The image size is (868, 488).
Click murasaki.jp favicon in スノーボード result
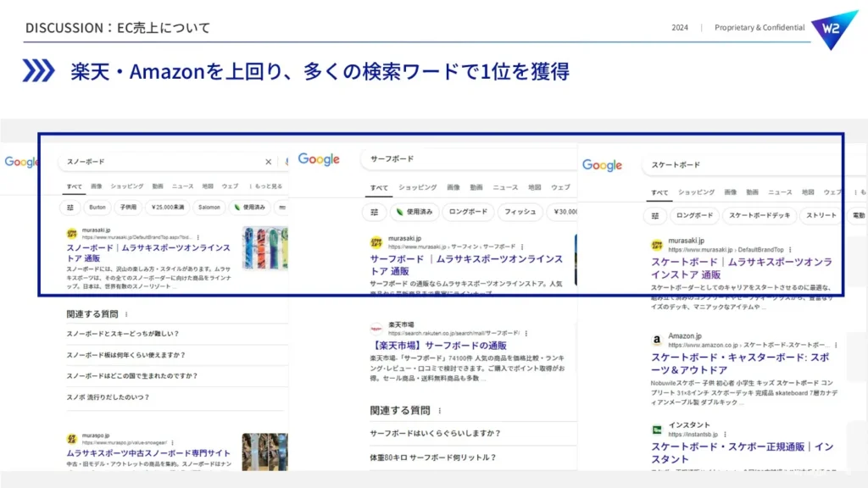pyautogui.click(x=72, y=234)
